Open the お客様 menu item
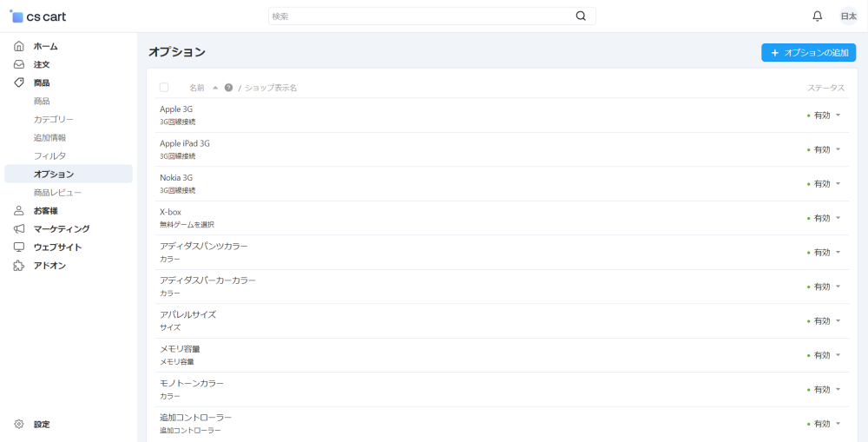Screen dimensions: 868x442 click(x=45, y=210)
